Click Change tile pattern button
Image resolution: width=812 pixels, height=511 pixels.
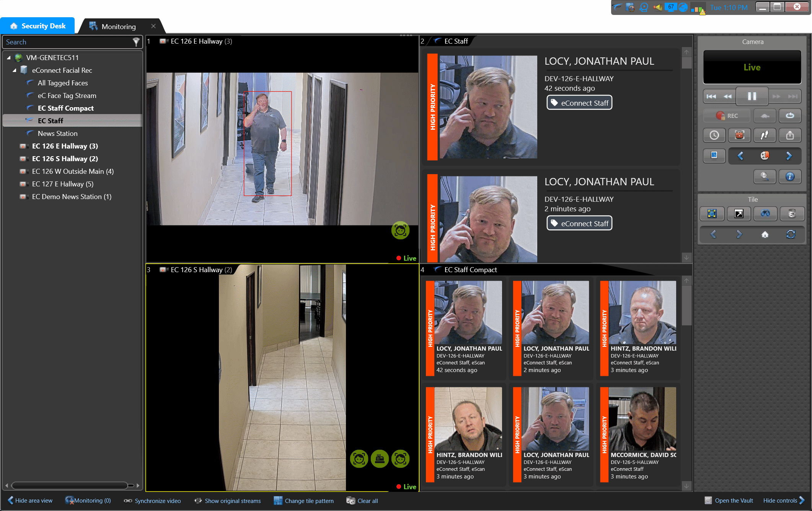tap(304, 501)
